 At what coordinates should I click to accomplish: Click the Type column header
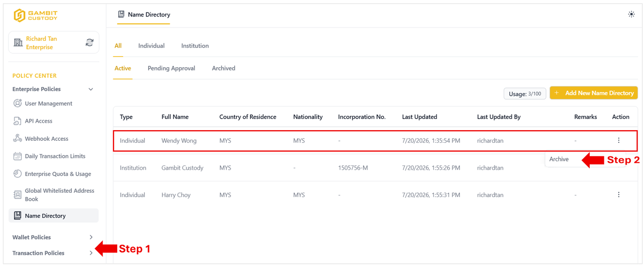[x=126, y=117]
